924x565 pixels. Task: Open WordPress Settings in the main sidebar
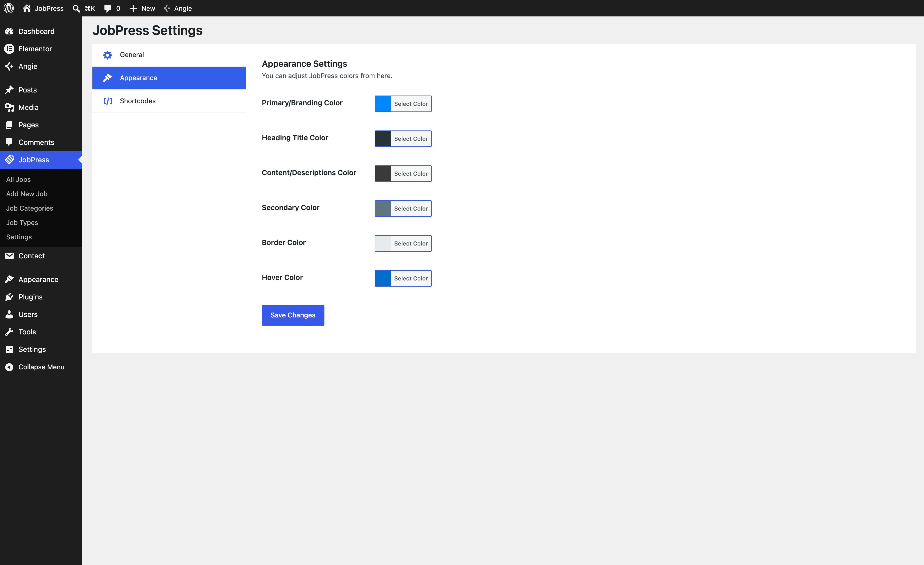pos(41,350)
